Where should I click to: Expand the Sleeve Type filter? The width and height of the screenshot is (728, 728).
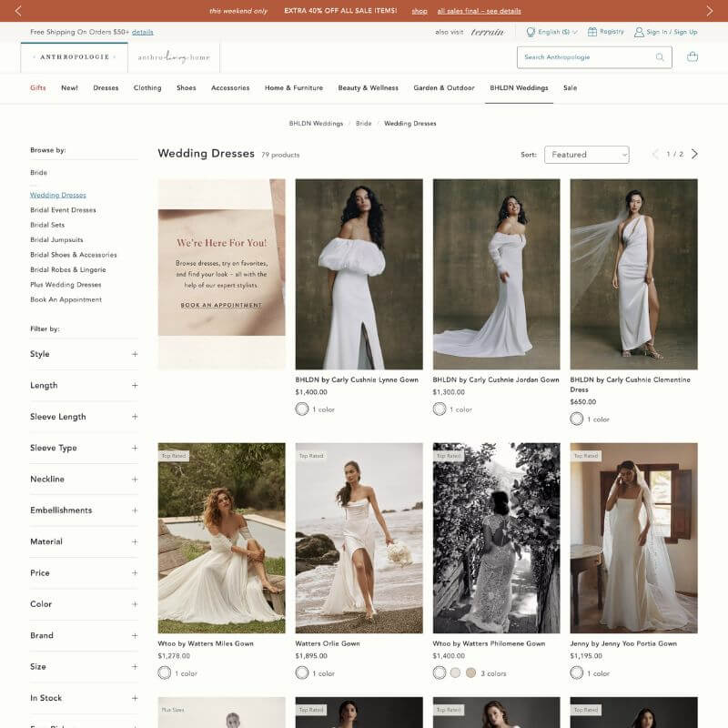coord(84,448)
